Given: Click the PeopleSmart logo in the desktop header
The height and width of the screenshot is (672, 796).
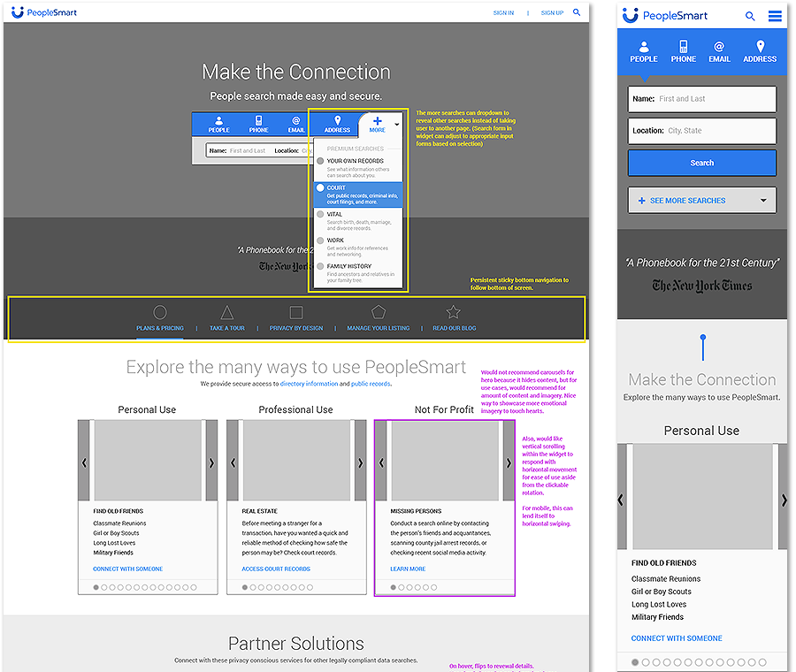Looking at the screenshot, I should click(x=43, y=12).
